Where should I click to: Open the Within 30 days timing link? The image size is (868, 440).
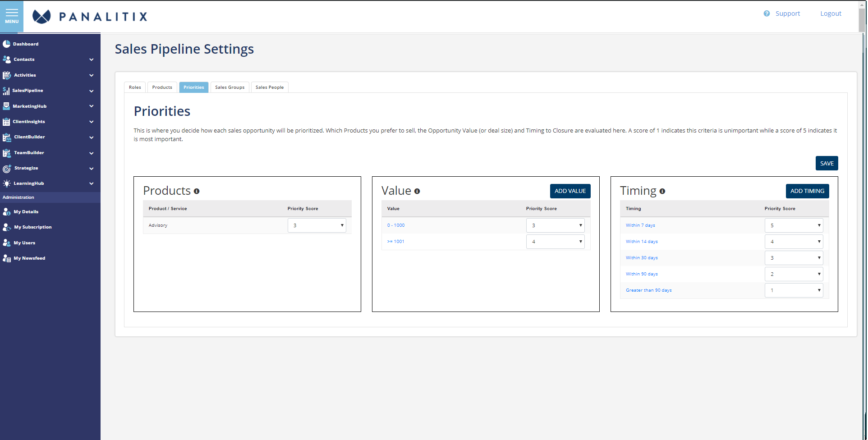[x=642, y=258]
